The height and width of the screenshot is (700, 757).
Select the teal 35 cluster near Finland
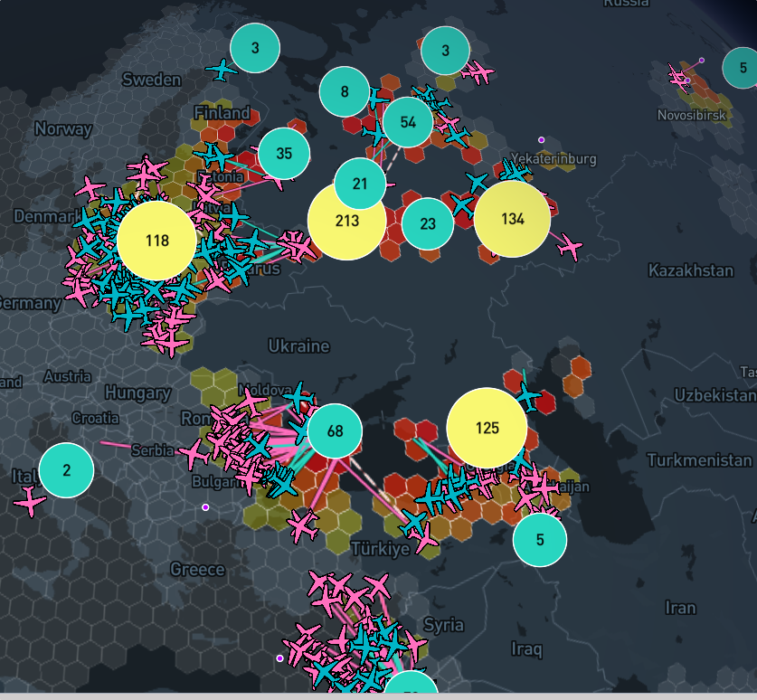(284, 153)
